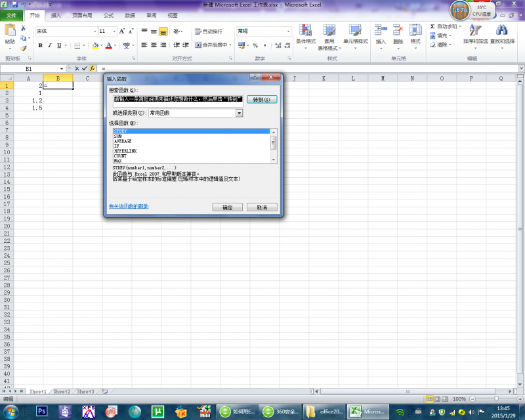Open Conditional Formatting menu
The width and height of the screenshot is (525, 420).
tap(306, 37)
